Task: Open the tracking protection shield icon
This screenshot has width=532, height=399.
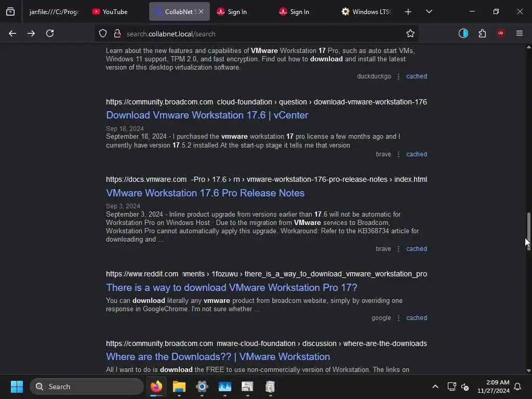Action: [x=103, y=34]
